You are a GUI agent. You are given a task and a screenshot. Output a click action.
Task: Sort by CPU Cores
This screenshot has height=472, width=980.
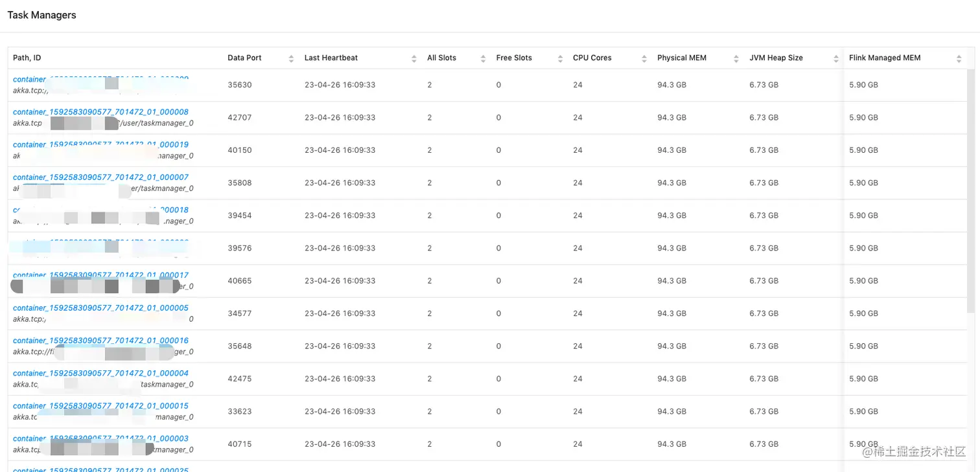(x=644, y=58)
